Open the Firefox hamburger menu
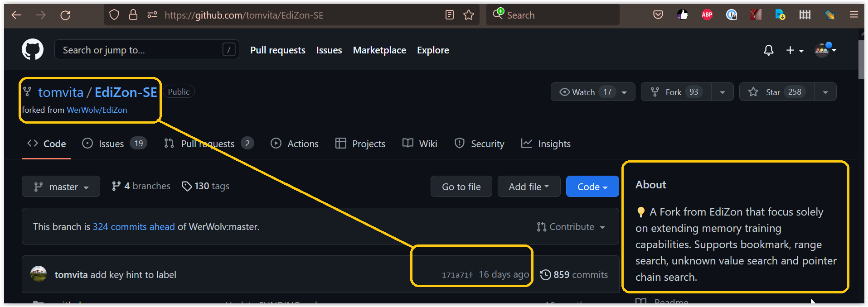 click(x=854, y=15)
